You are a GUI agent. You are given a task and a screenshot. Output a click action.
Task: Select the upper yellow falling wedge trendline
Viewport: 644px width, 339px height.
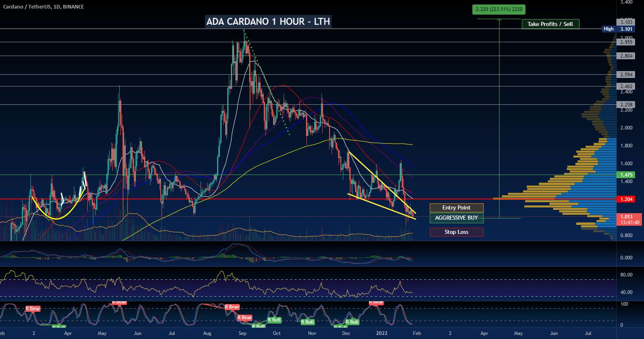click(382, 182)
